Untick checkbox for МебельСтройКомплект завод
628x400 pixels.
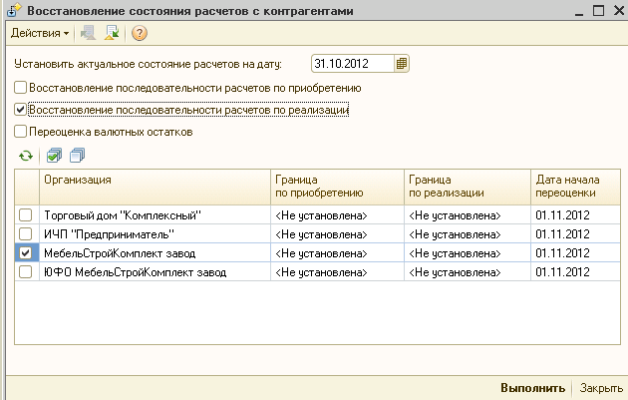[26, 253]
